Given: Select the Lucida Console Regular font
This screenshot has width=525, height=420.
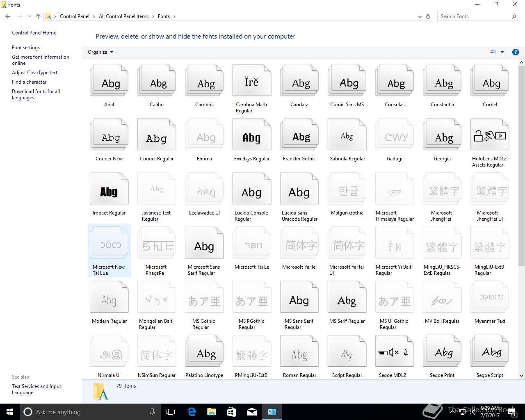Looking at the screenshot, I should pos(252,196).
